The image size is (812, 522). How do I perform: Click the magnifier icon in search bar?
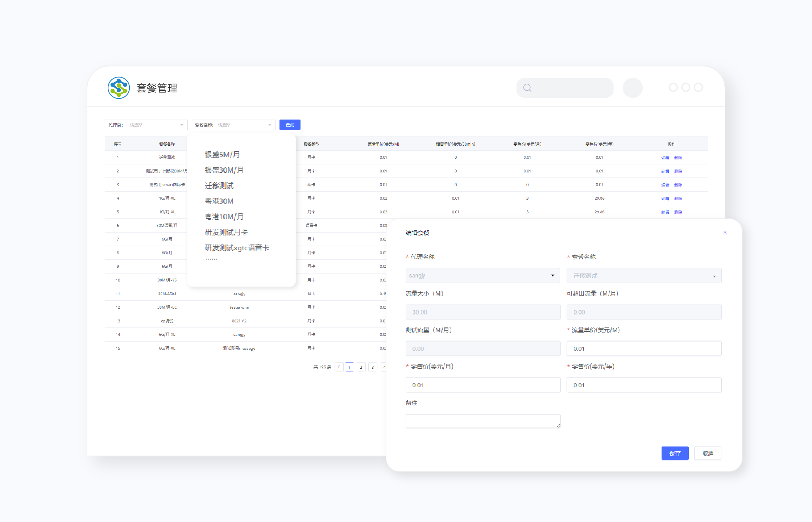[527, 88]
